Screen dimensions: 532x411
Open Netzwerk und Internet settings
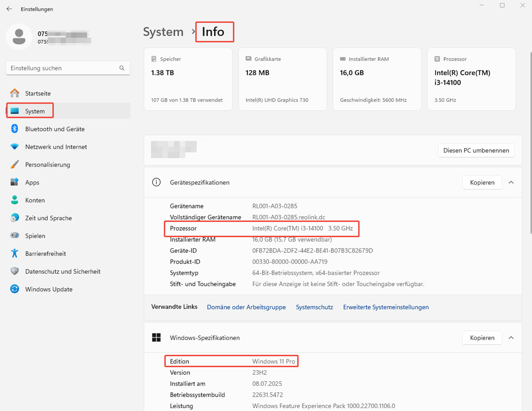point(68,147)
